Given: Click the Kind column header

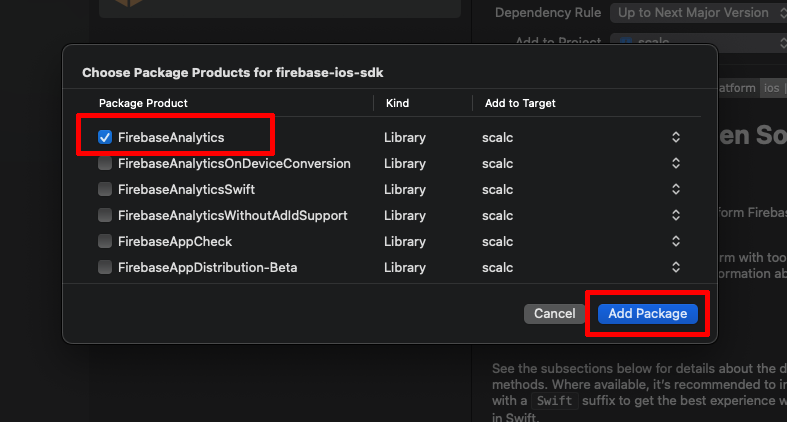Looking at the screenshot, I should click(398, 103).
